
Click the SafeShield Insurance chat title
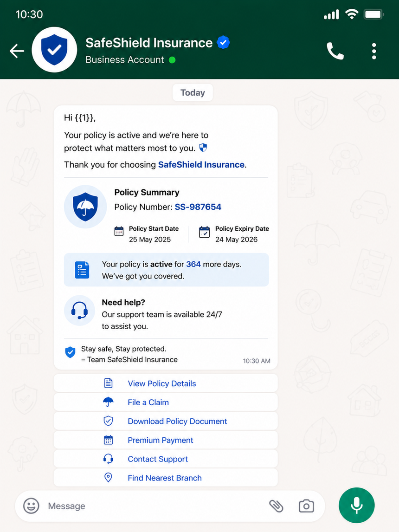149,43
